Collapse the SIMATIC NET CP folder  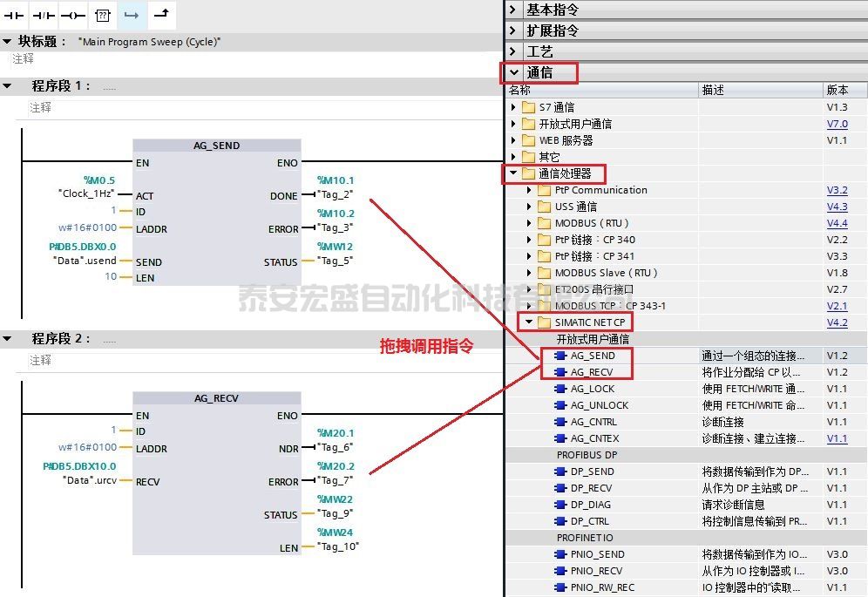(x=528, y=322)
